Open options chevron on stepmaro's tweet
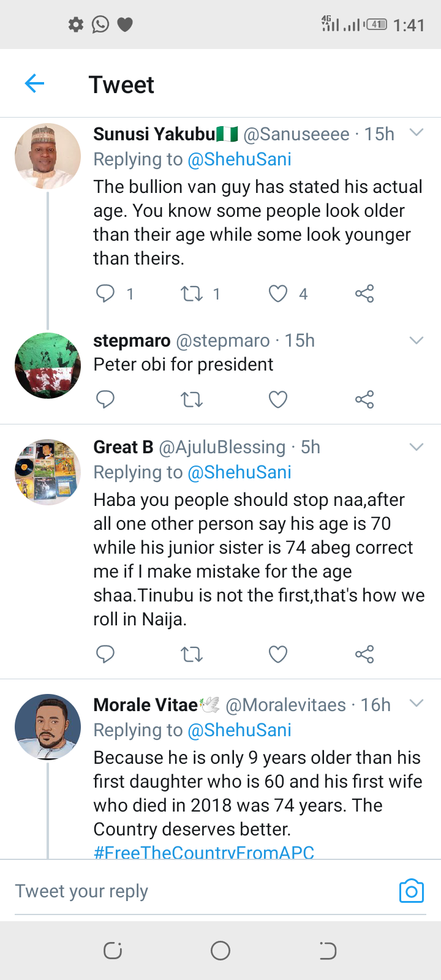This screenshot has width=441, height=980. (x=417, y=341)
